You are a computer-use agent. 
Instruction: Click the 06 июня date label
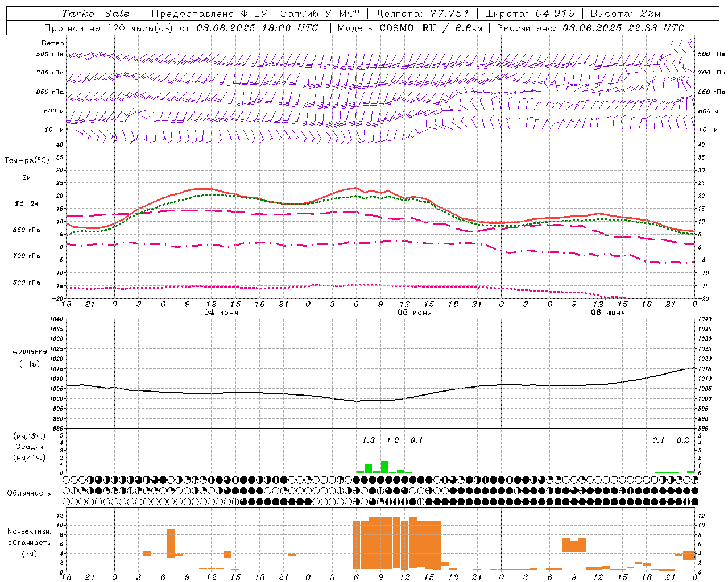click(608, 312)
